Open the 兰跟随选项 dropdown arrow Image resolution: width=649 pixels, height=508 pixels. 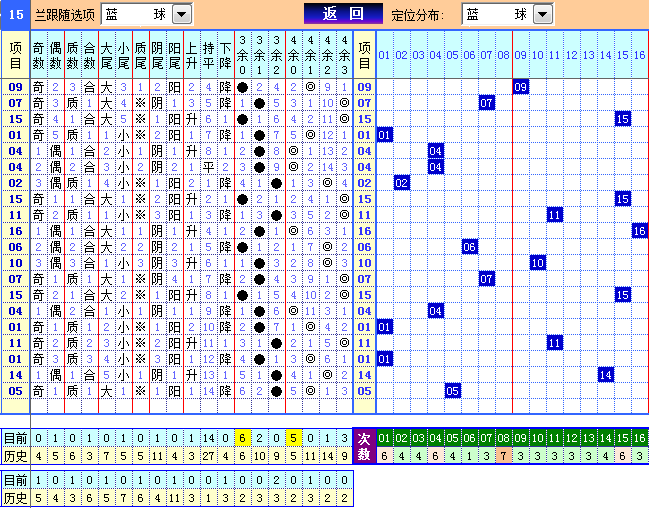click(182, 15)
